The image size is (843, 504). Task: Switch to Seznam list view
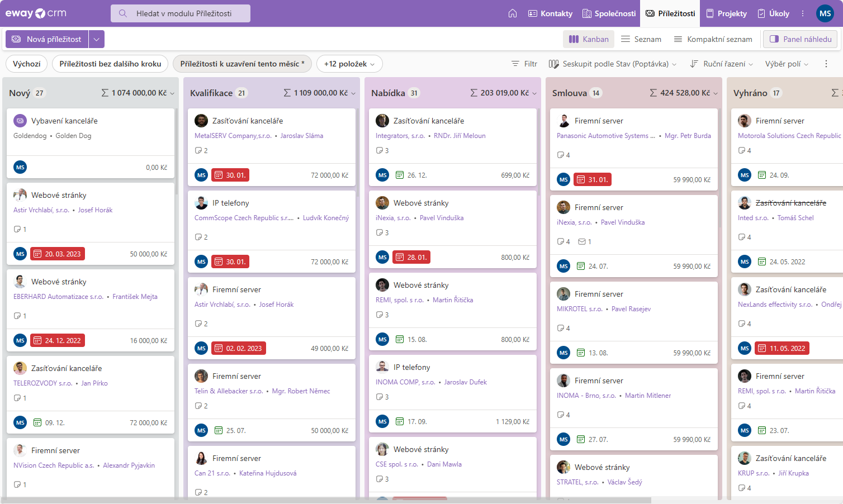click(641, 39)
